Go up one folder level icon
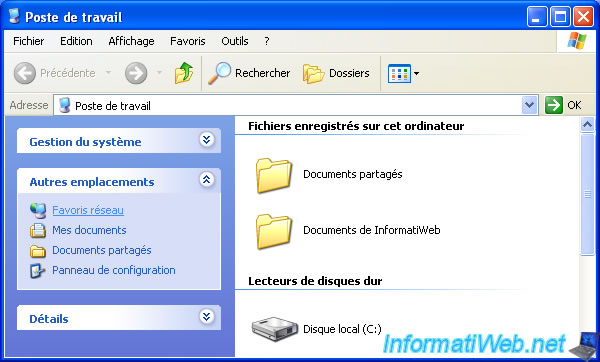Viewport: 600px width, 362px height. [x=184, y=73]
